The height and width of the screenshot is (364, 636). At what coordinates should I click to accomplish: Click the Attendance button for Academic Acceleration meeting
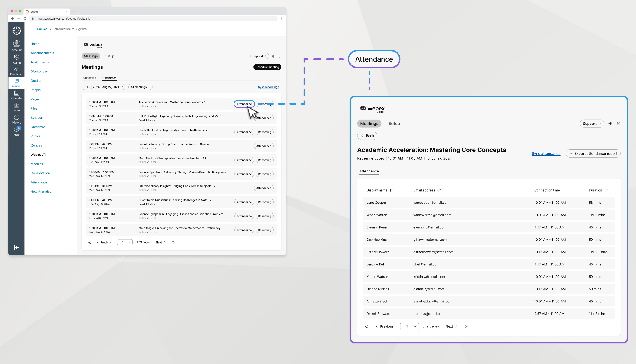click(x=244, y=103)
